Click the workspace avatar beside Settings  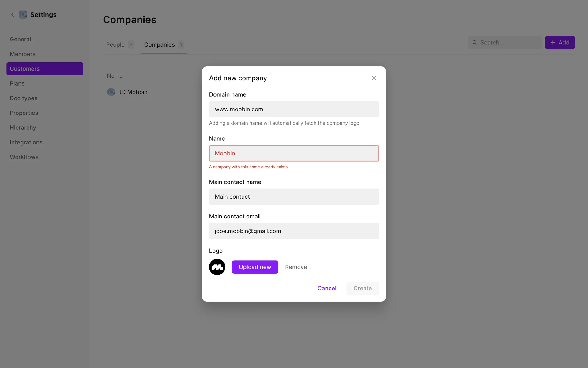click(23, 15)
